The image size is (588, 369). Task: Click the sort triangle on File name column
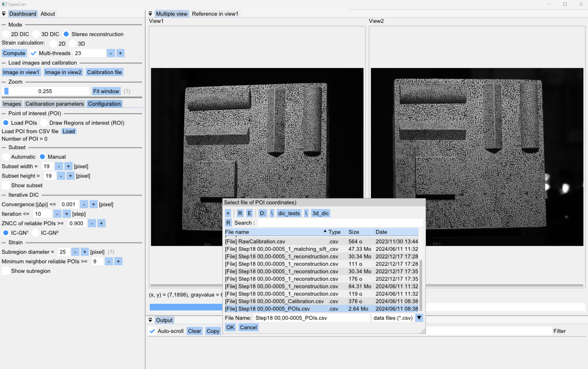324,232
